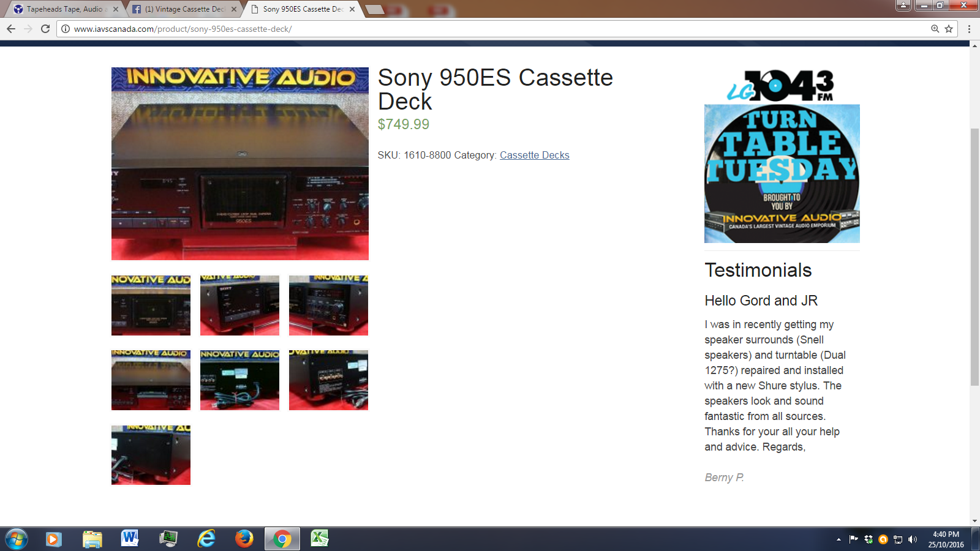Open third thumbnail showing the deck's control knobs

328,305
